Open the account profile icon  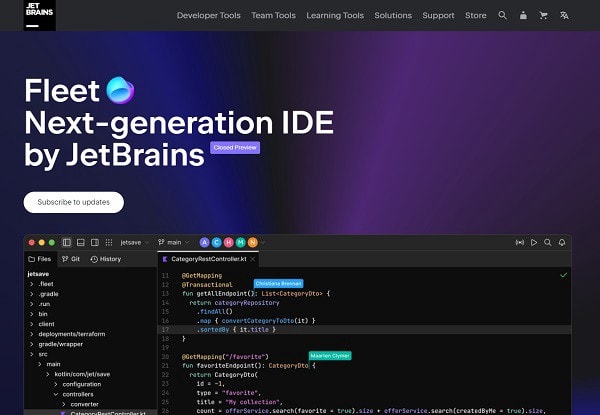pyautogui.click(x=523, y=15)
